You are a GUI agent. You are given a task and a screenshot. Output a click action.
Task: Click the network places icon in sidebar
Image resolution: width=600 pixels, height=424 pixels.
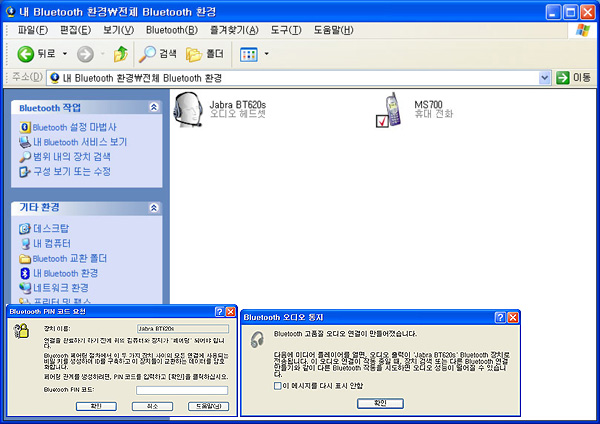(x=25, y=288)
